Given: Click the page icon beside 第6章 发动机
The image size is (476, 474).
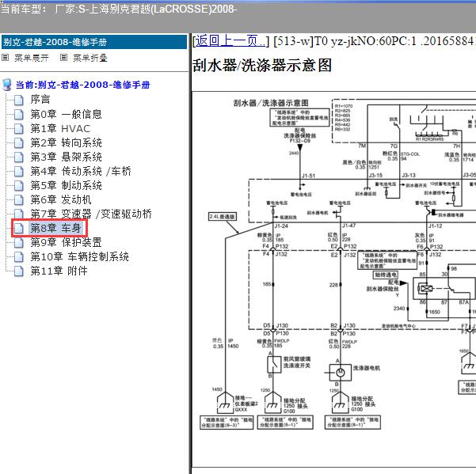Looking at the screenshot, I should (19, 200).
